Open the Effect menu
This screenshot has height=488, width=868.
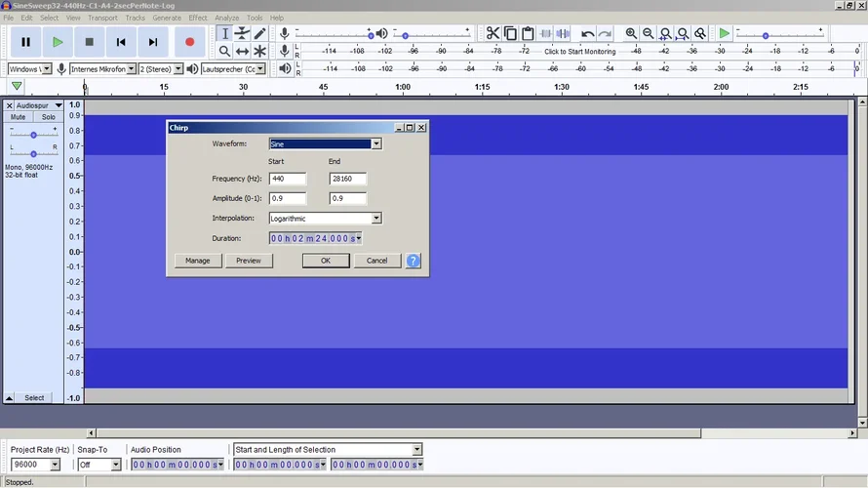tap(198, 18)
